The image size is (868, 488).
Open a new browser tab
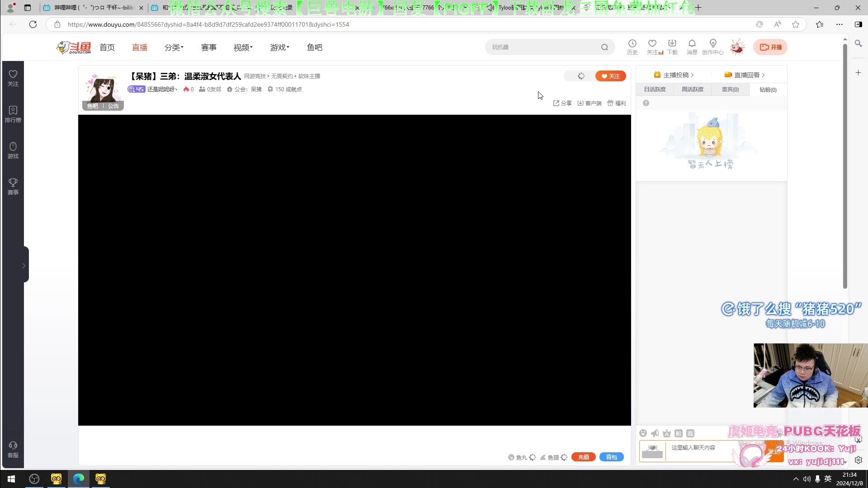pos(698,7)
